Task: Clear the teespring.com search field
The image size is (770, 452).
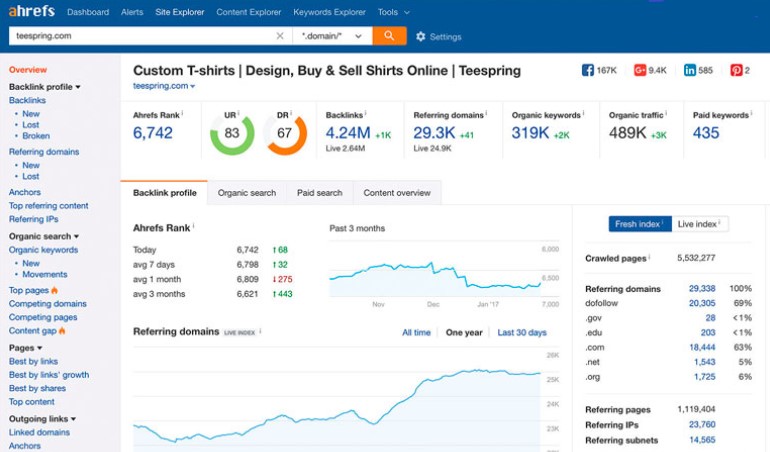Action: click(x=280, y=36)
